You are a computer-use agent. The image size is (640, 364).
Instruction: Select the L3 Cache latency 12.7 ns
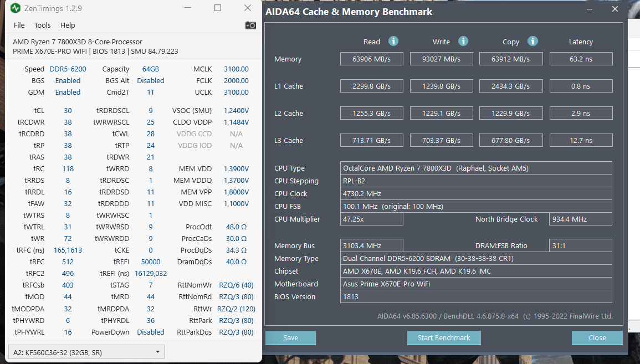click(581, 140)
